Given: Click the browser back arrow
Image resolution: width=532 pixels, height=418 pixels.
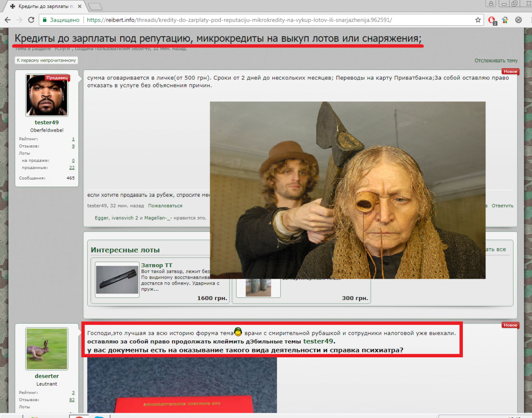Looking at the screenshot, I should 7,20.
